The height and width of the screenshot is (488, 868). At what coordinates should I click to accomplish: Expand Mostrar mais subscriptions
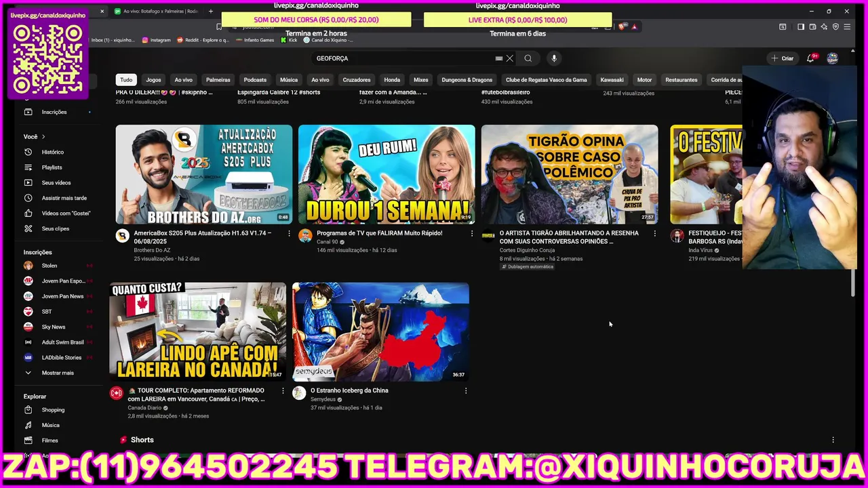click(58, 373)
